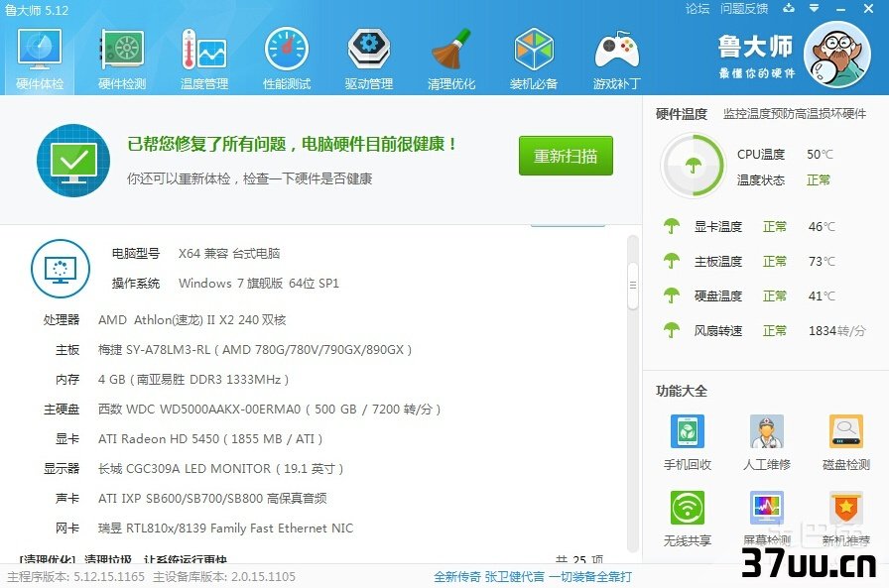The width and height of the screenshot is (889, 588).
Task: Click the CPU温度 50℃ value
Action: 820,154
